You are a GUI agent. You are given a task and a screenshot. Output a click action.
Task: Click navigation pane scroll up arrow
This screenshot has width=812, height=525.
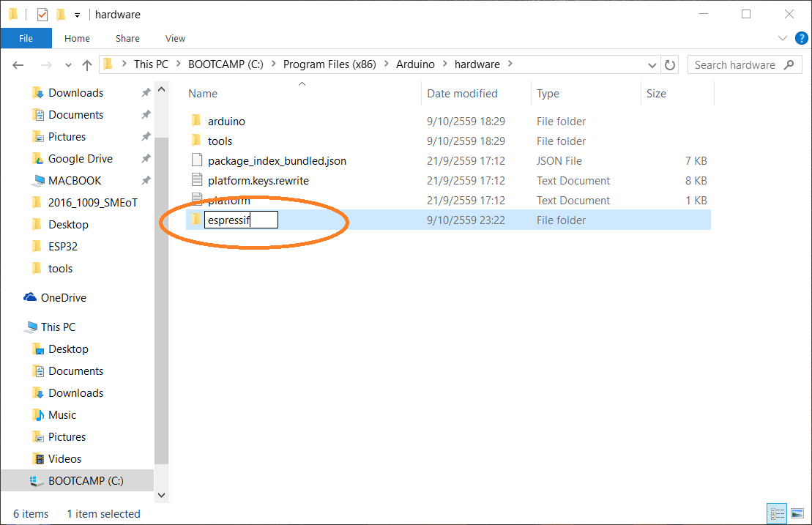click(x=162, y=89)
